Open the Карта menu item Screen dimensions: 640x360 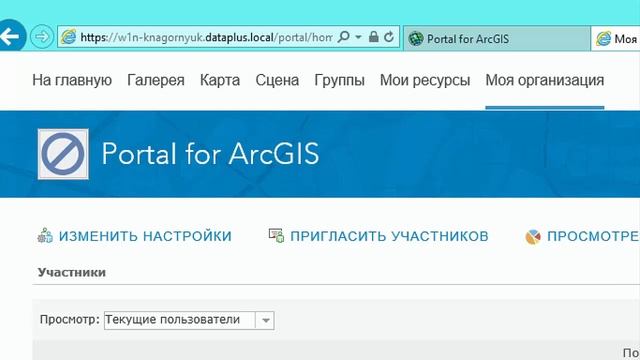220,80
